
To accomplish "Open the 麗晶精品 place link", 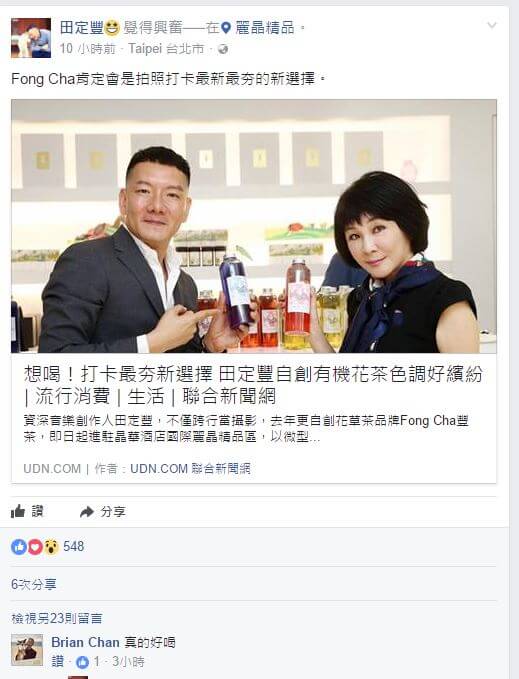I will pos(264,28).
